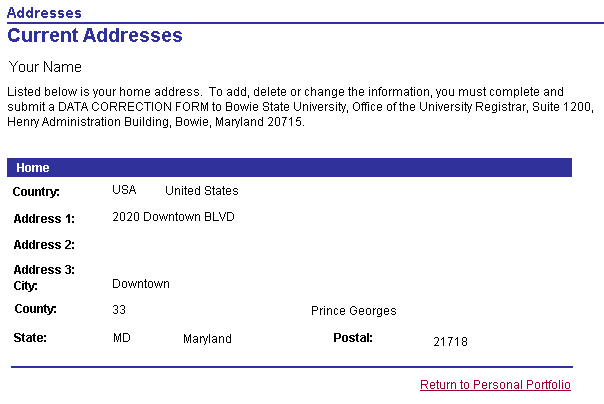Click the Current Addresses page title
Image resolution: width=604 pixels, height=404 pixels.
click(x=95, y=36)
